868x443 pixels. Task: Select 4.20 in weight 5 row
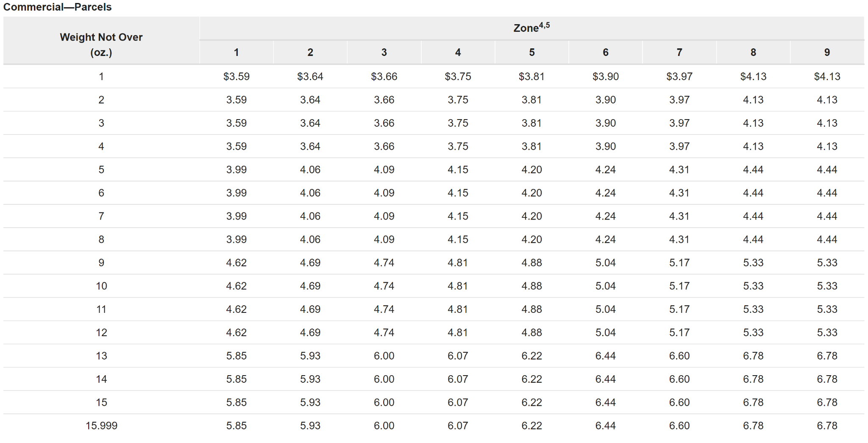tap(531, 170)
